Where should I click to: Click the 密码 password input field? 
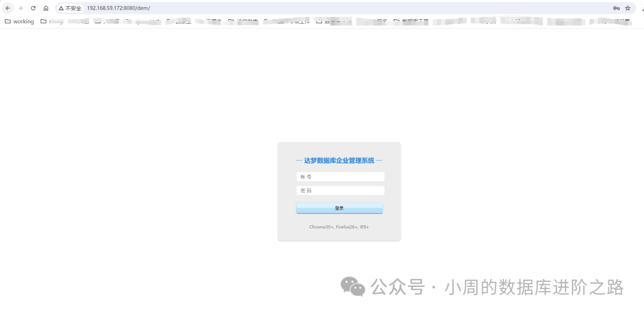(x=340, y=191)
